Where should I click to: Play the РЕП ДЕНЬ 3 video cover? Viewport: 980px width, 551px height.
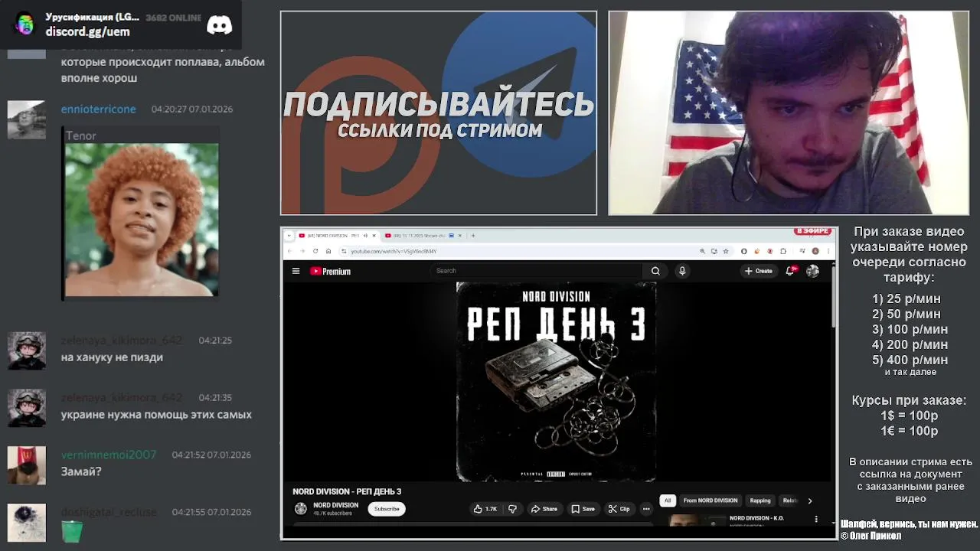click(557, 381)
